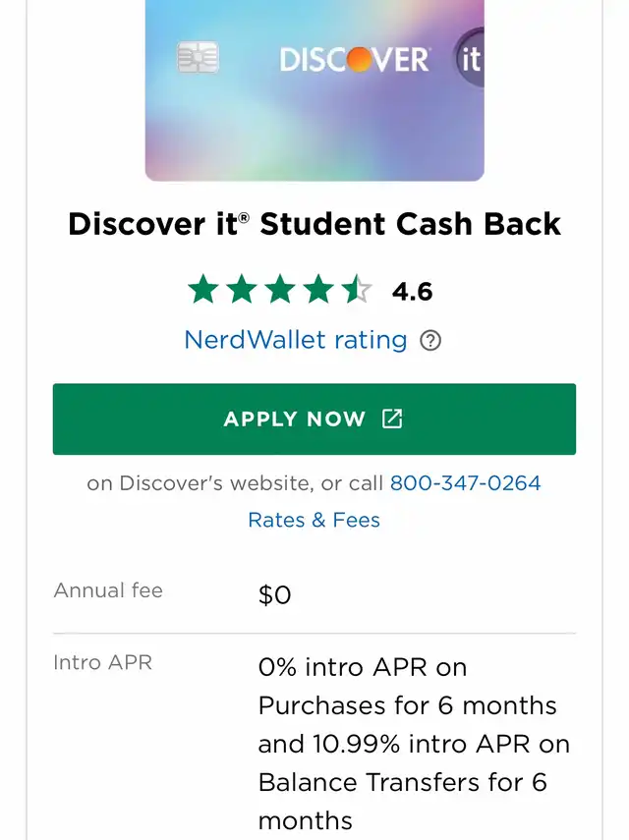The height and width of the screenshot is (840, 629).
Task: Click the 4.6 rating number
Action: tap(412, 292)
